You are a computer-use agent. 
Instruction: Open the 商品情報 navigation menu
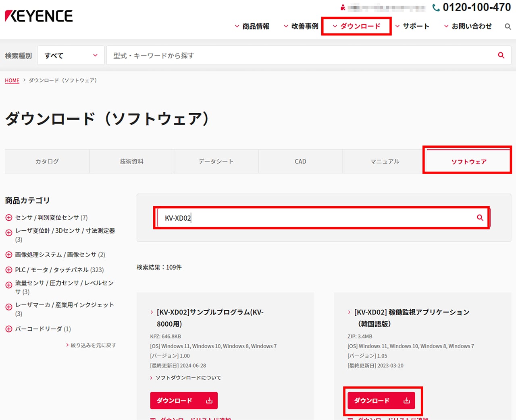252,27
